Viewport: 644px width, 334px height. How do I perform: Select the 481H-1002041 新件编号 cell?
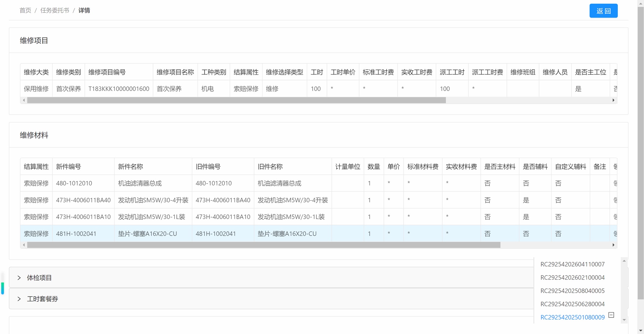click(83, 234)
